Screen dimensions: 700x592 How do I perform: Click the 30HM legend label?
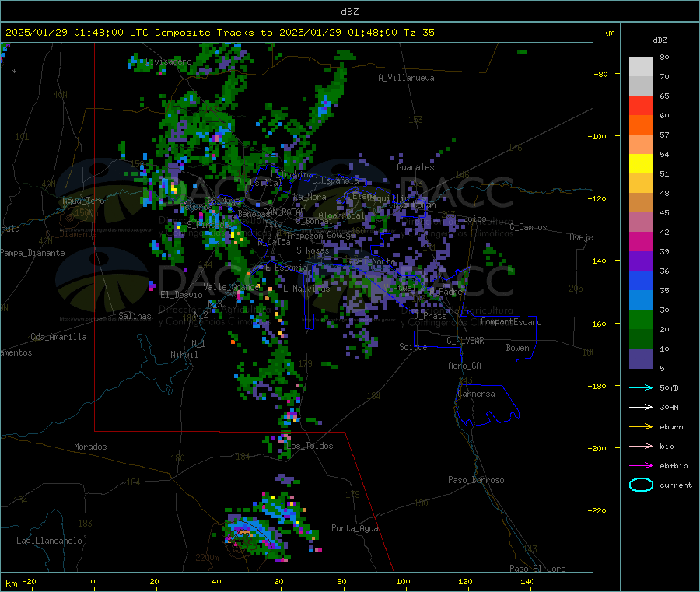coord(669,407)
